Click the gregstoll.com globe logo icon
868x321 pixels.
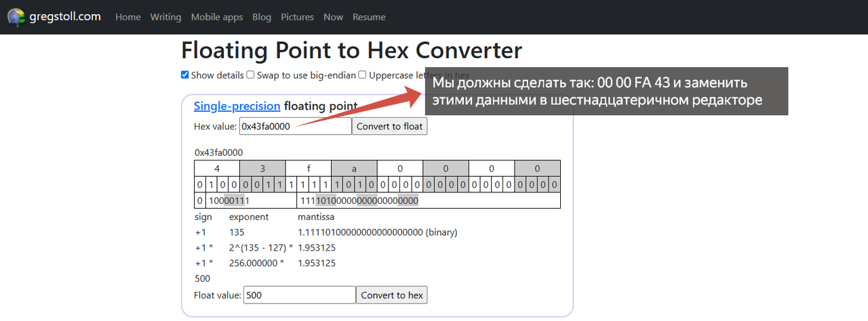point(17,17)
